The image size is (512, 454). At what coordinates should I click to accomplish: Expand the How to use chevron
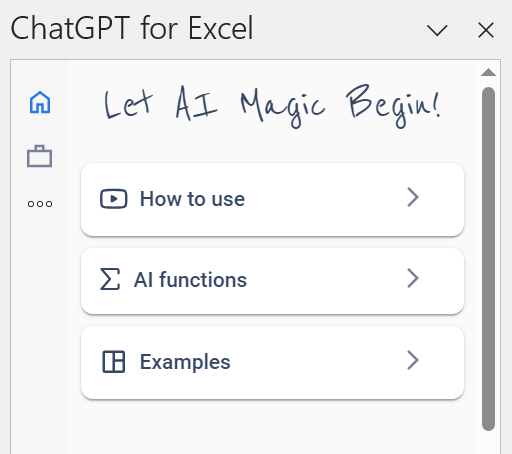[413, 197]
